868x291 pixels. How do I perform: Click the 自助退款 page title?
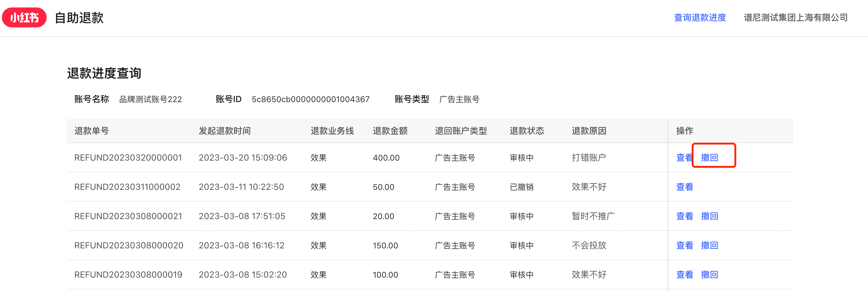pyautogui.click(x=79, y=18)
